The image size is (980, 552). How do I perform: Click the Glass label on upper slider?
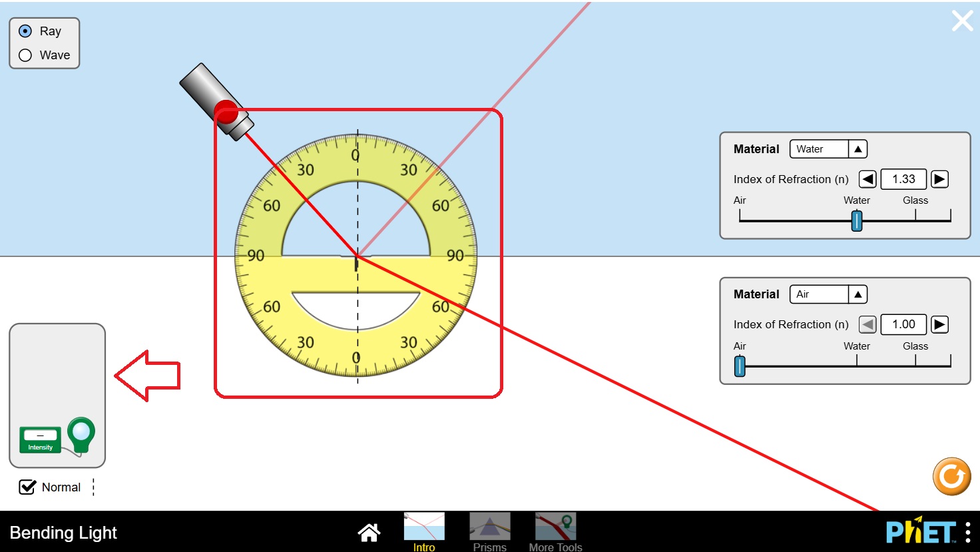(x=915, y=200)
